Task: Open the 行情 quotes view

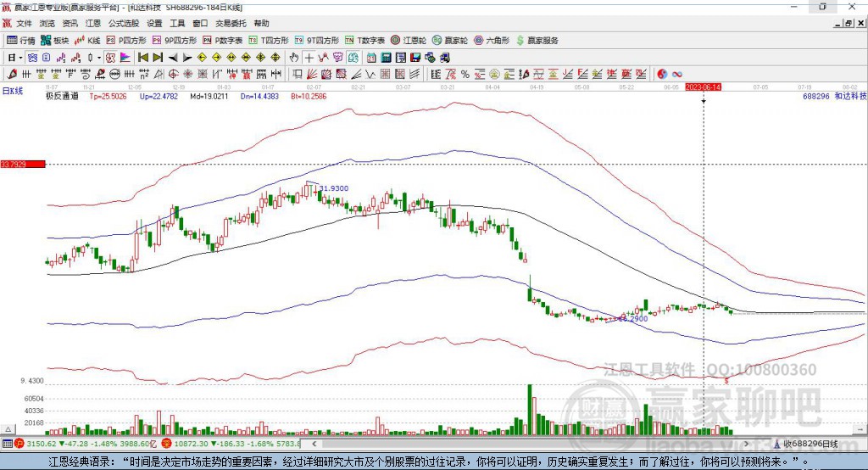Action: 20,41
